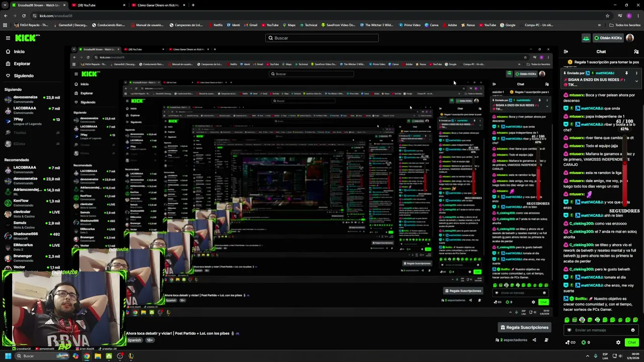Image resolution: width=644 pixels, height=362 pixels.
Task: Open the Canva bookmark
Action: tap(432, 25)
